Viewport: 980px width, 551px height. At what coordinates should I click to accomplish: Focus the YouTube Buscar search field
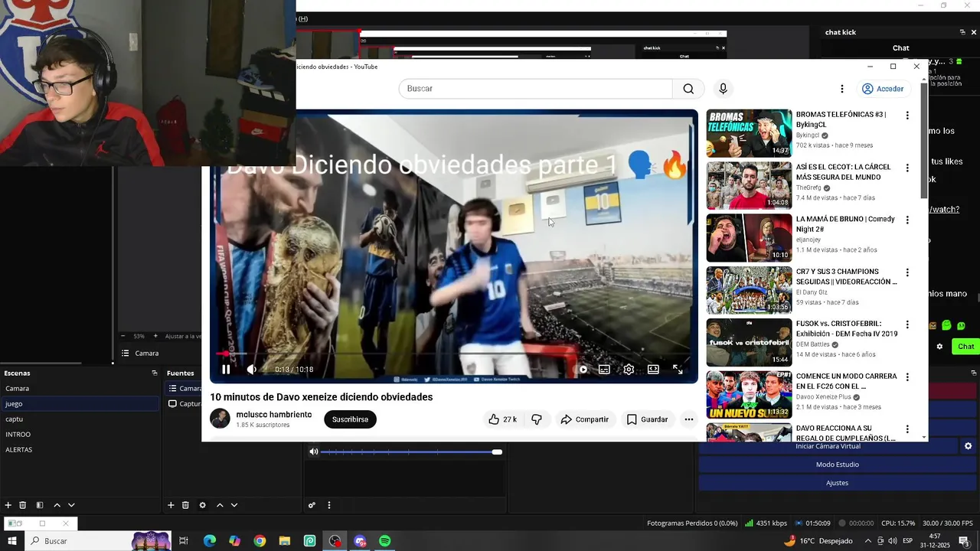click(536, 89)
